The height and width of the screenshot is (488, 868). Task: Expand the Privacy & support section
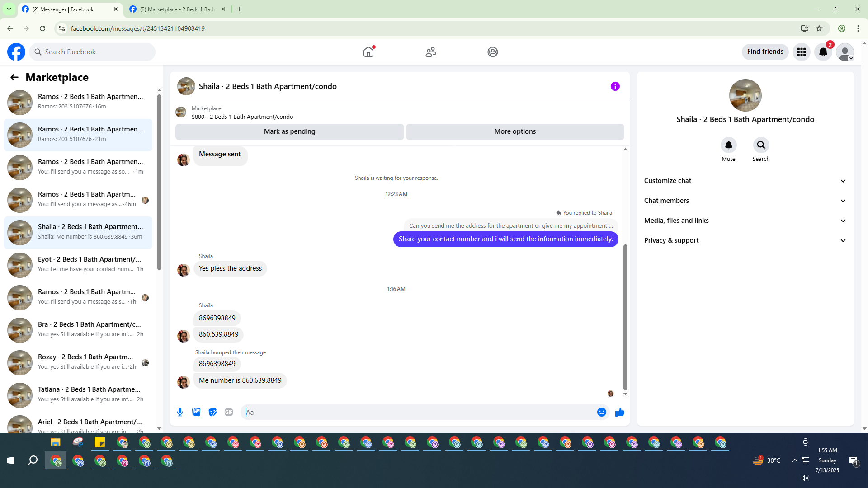745,240
